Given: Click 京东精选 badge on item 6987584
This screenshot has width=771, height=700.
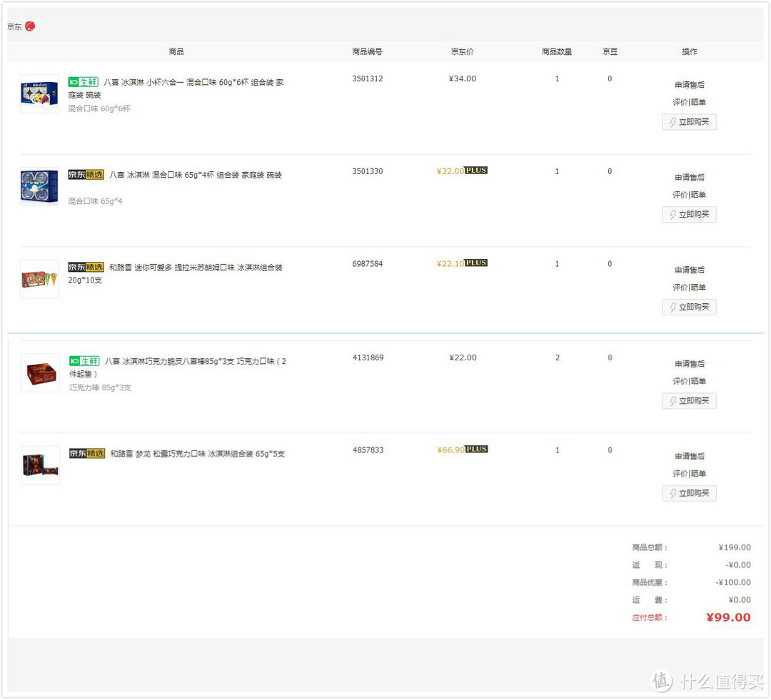Looking at the screenshot, I should 86,267.
